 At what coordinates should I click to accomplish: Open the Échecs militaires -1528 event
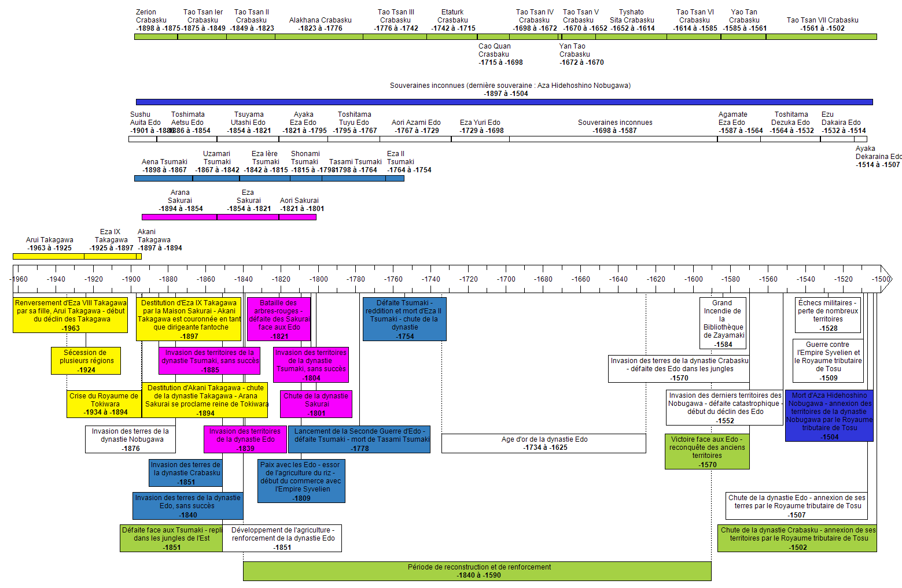[828, 315]
